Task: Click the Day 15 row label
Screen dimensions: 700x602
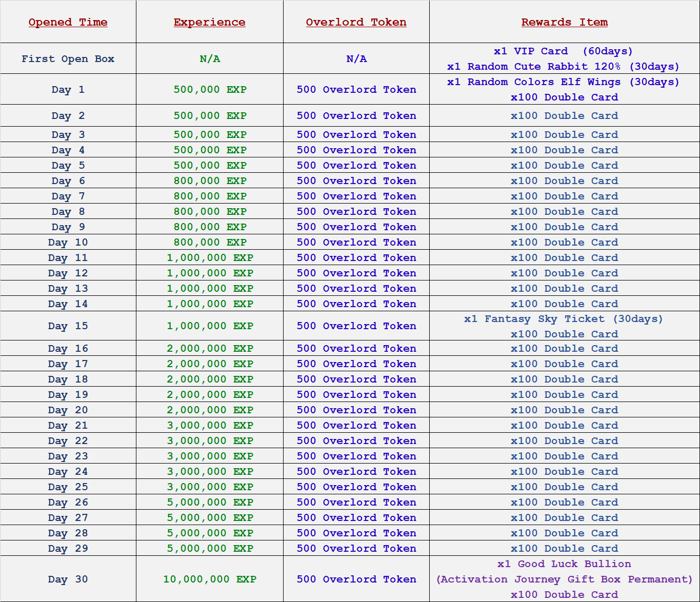Action: [x=68, y=326]
